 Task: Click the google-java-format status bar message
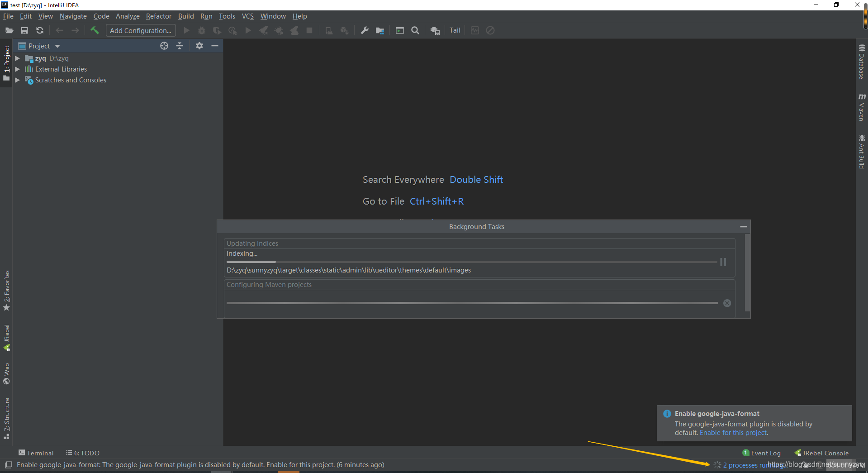200,465
